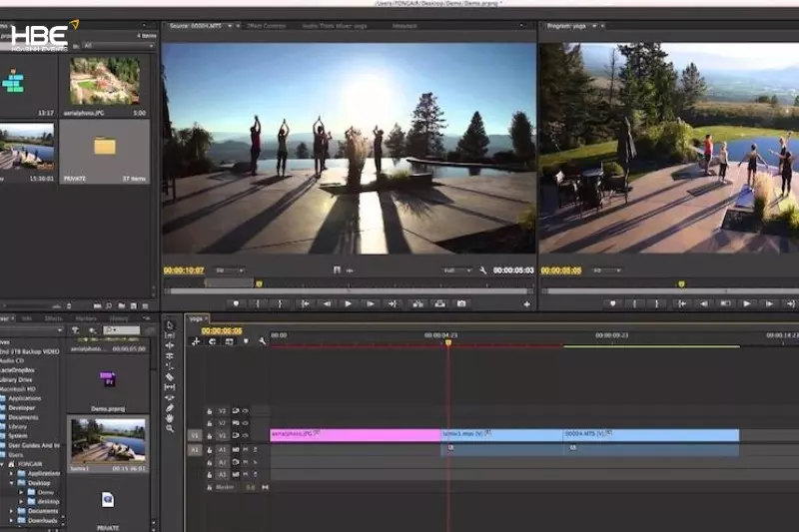799x532 pixels.
Task: Select the Zoom tool magnifier
Action: 170,428
